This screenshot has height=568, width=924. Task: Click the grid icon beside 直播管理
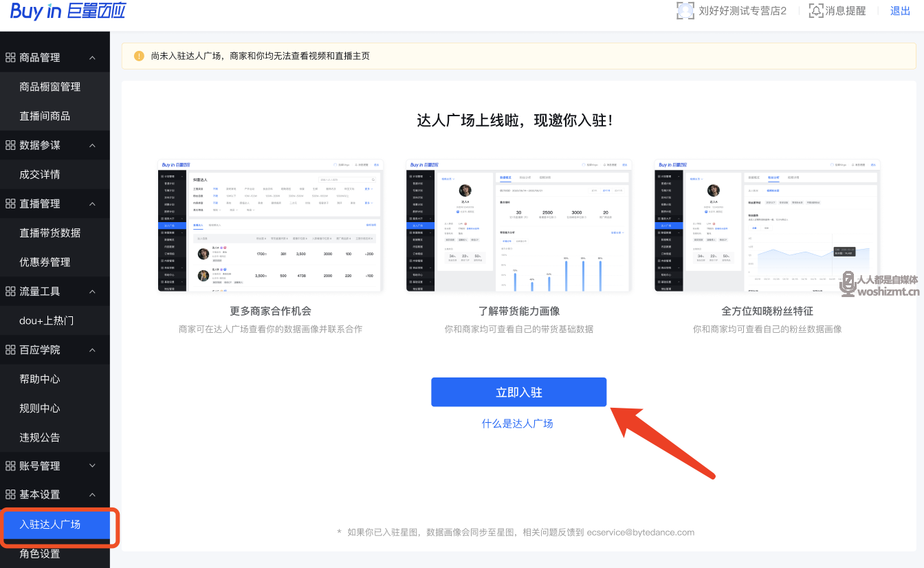point(10,204)
